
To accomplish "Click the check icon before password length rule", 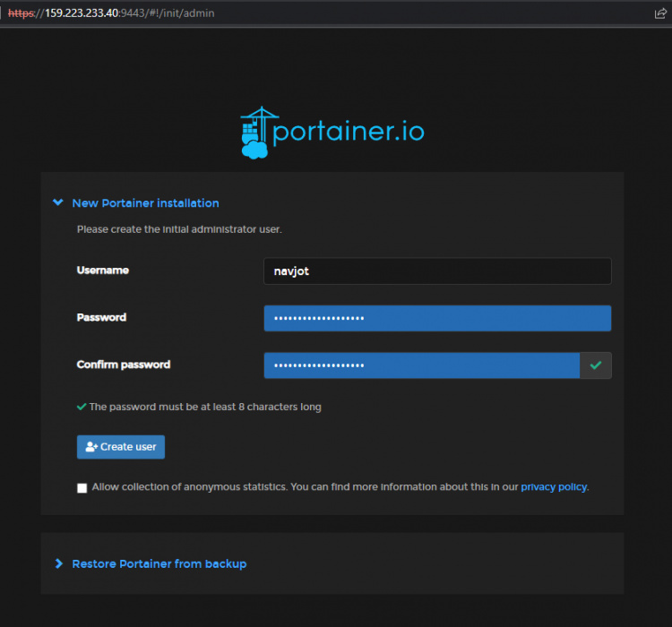I will coord(82,407).
